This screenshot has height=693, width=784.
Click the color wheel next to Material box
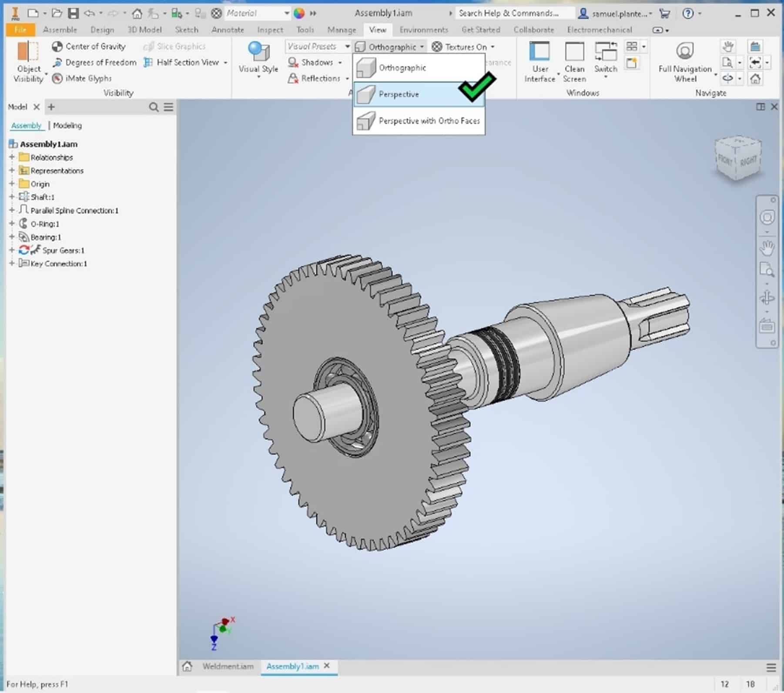(x=299, y=13)
